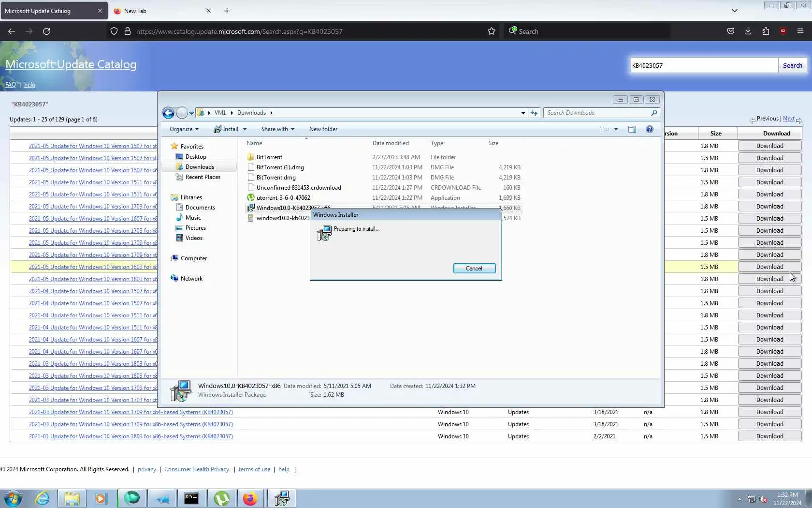Open the tracking protection shield icon
812x508 pixels.
click(x=114, y=31)
